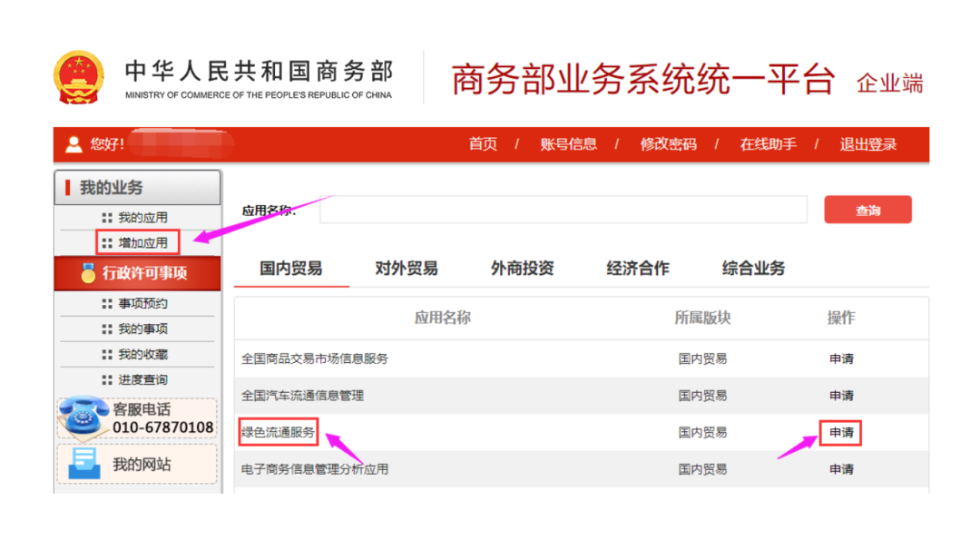Click the 商务部业务系统统一平台 title
The height and width of the screenshot is (540, 980).
[643, 79]
